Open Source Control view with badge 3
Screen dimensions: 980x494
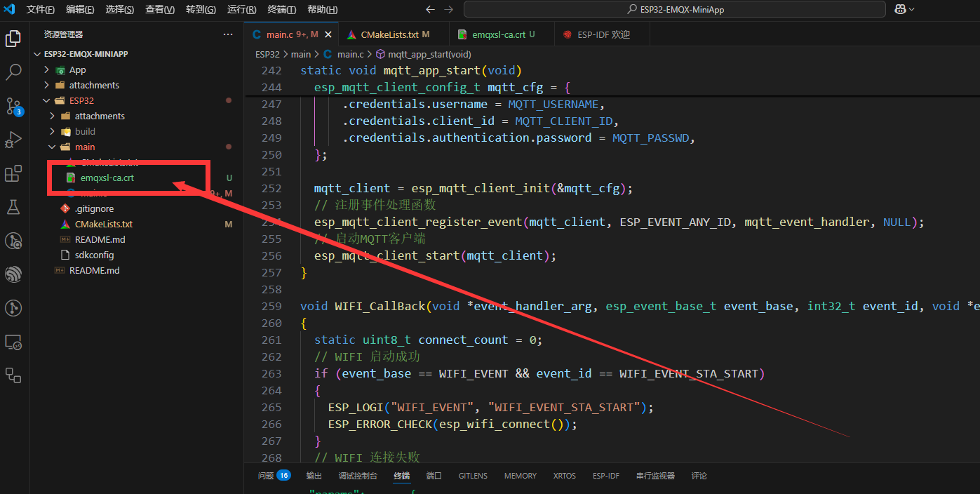tap(13, 107)
